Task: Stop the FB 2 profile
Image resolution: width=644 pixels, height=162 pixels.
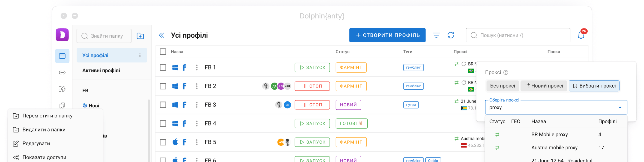Action: point(312,86)
